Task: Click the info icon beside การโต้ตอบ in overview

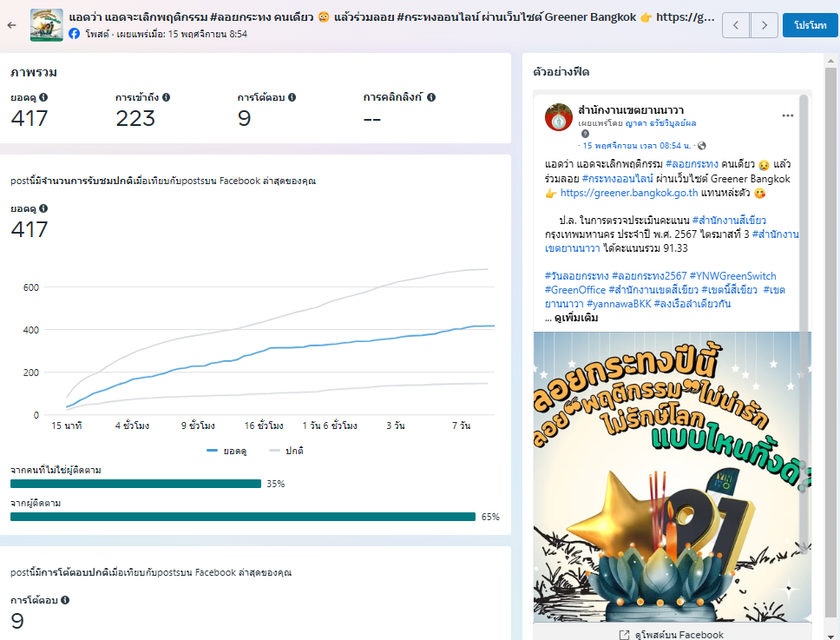Action: point(292,98)
